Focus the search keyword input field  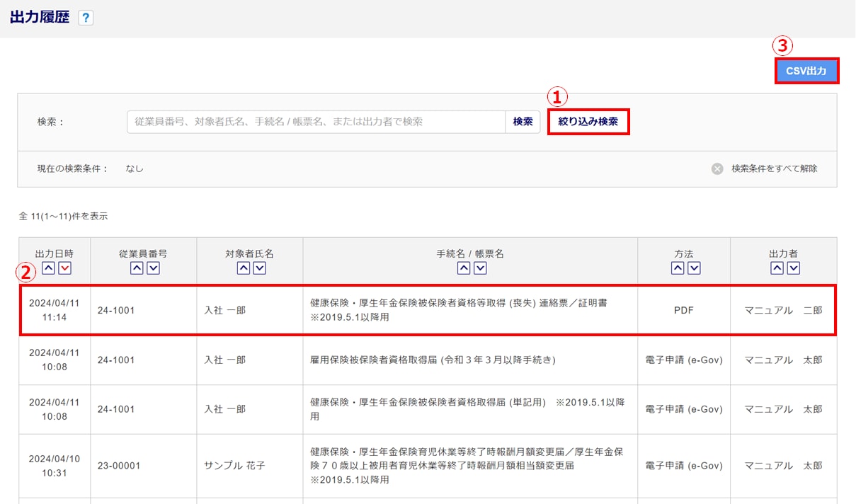click(316, 122)
